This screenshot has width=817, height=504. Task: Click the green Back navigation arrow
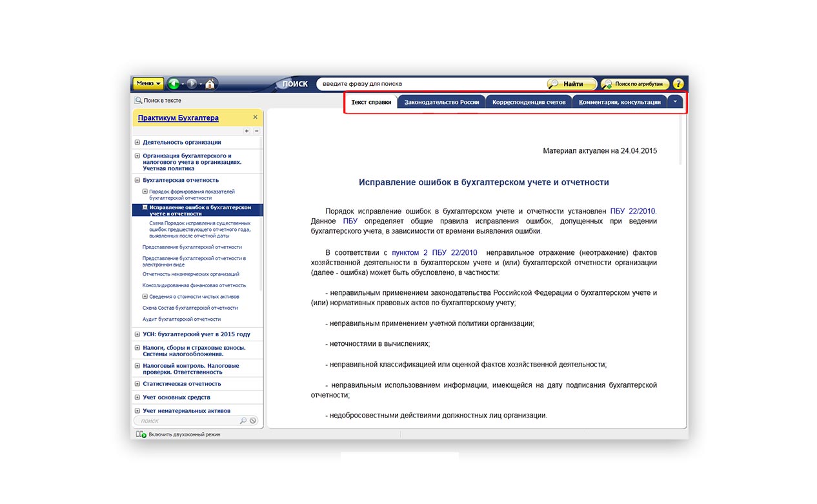point(173,84)
